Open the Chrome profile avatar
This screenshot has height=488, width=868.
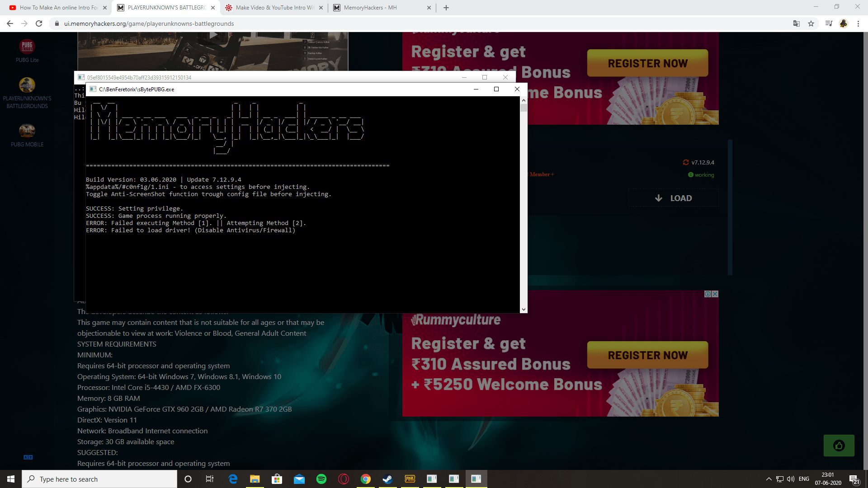844,23
